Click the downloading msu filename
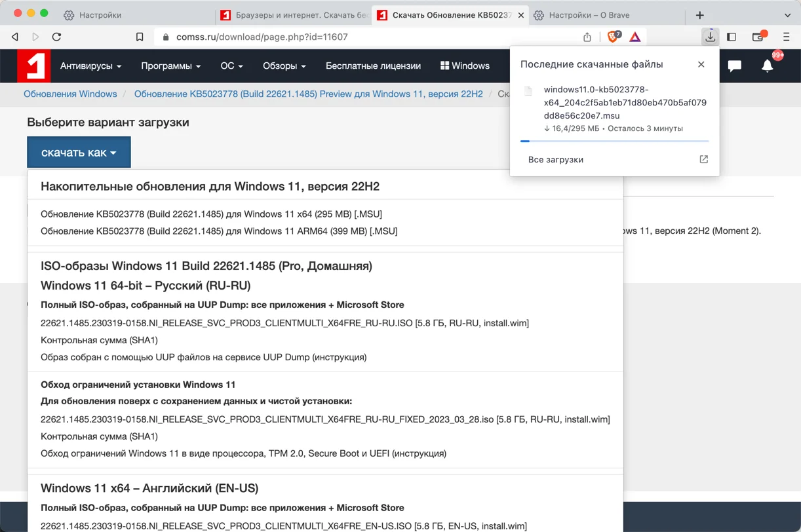This screenshot has height=532, width=801. click(x=625, y=103)
